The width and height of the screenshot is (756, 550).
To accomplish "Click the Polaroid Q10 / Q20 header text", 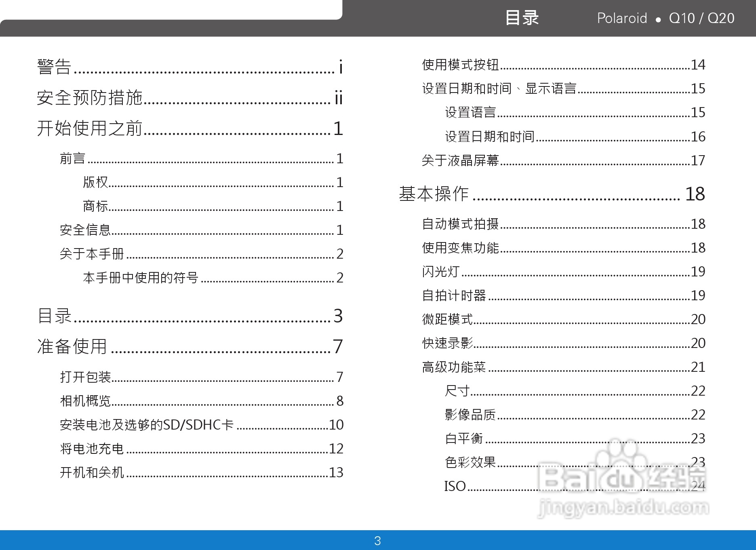I will [666, 18].
